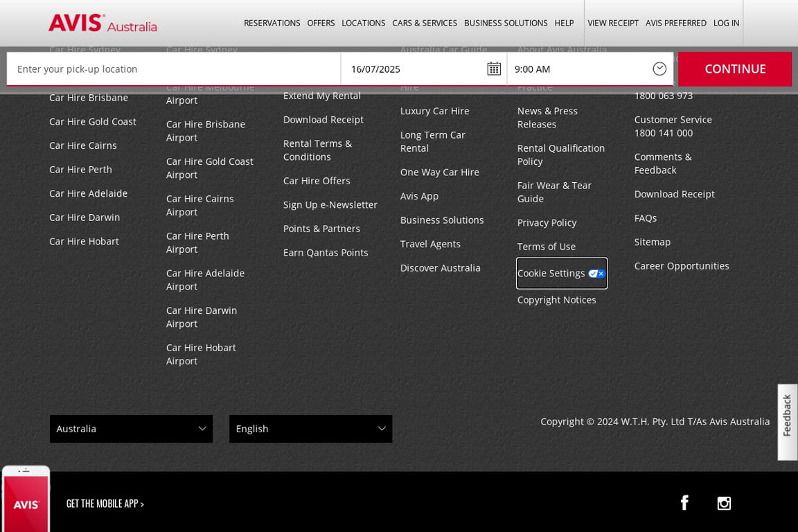Screen dimensions: 798x532
Task: Open Car Hire Brisbane link
Action: pos(89,98)
